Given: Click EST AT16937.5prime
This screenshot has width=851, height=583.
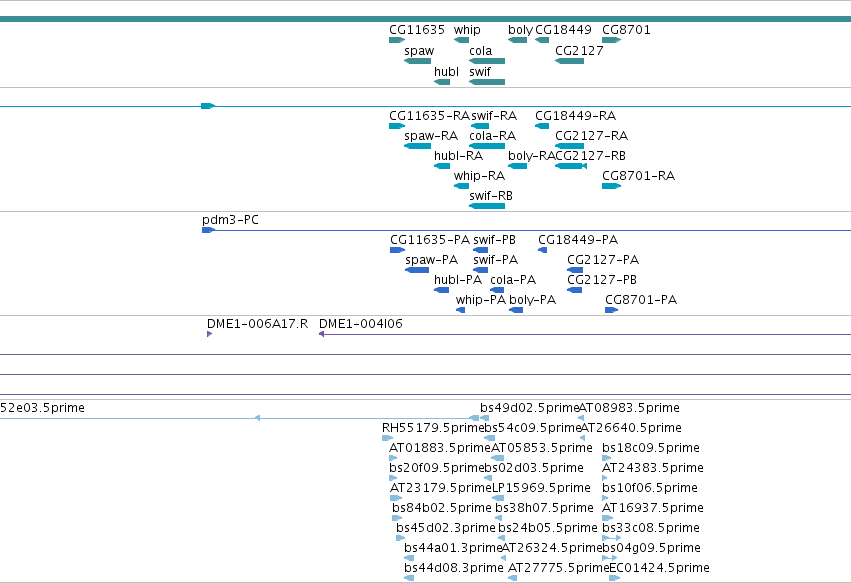Looking at the screenshot, I should click(607, 518).
